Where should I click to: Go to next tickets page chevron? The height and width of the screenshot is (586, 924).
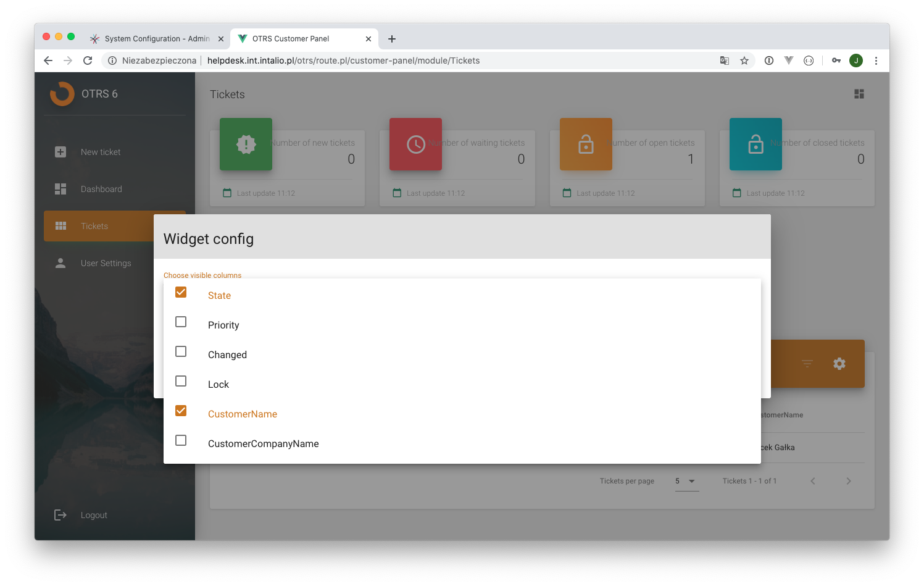pos(849,481)
